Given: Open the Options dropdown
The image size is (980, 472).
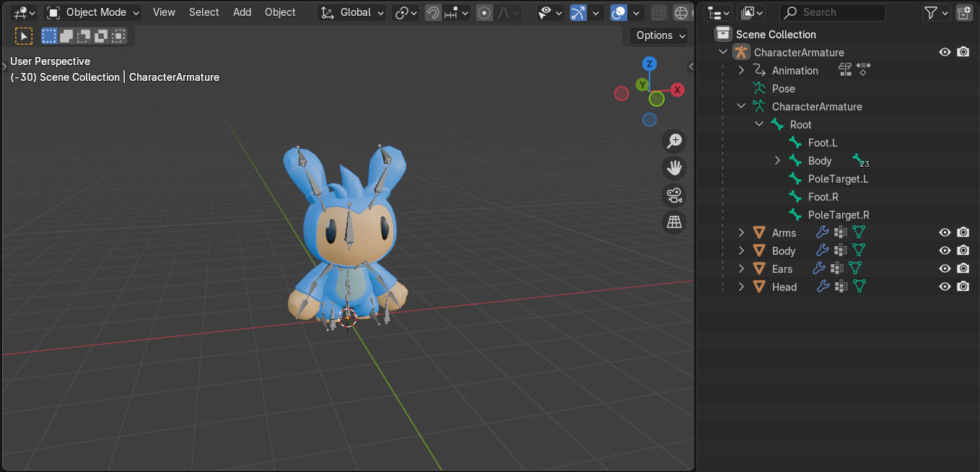Looking at the screenshot, I should 660,35.
